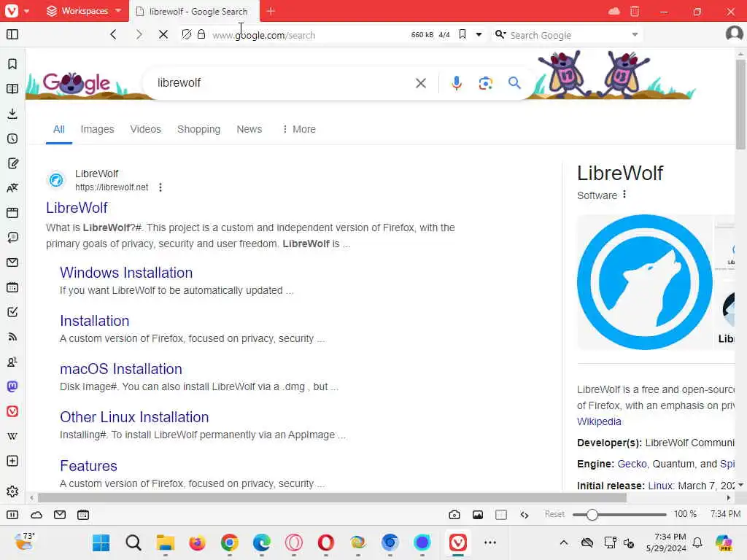This screenshot has width=747, height=560.
Task: Toggle images display in status bar
Action: (x=478, y=514)
